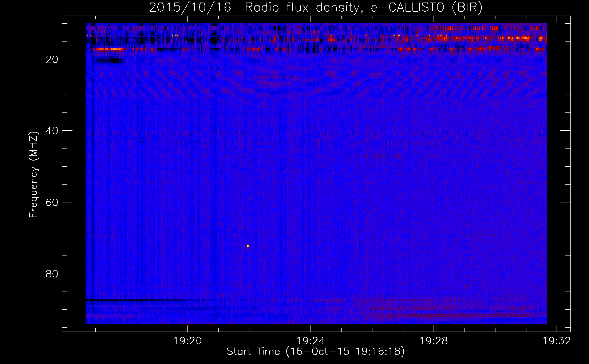Screen dimensions: 589x364
Task: Click the 19:32 time tick label
Action: pos(557,341)
